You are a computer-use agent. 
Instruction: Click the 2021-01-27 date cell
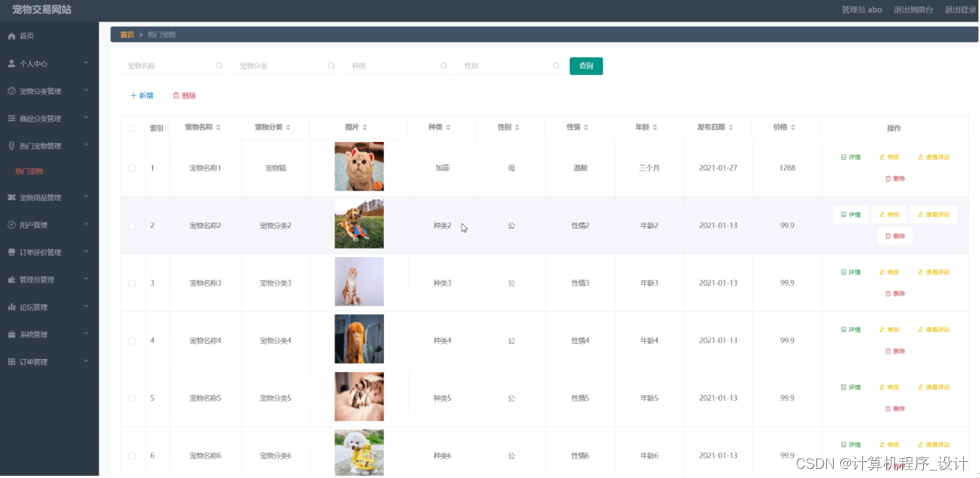tap(718, 168)
